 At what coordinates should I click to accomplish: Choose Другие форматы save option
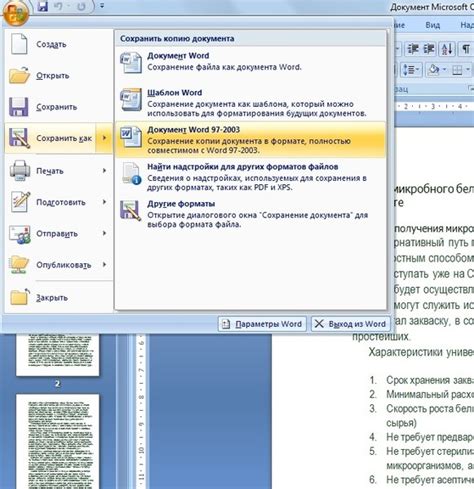[x=251, y=214]
